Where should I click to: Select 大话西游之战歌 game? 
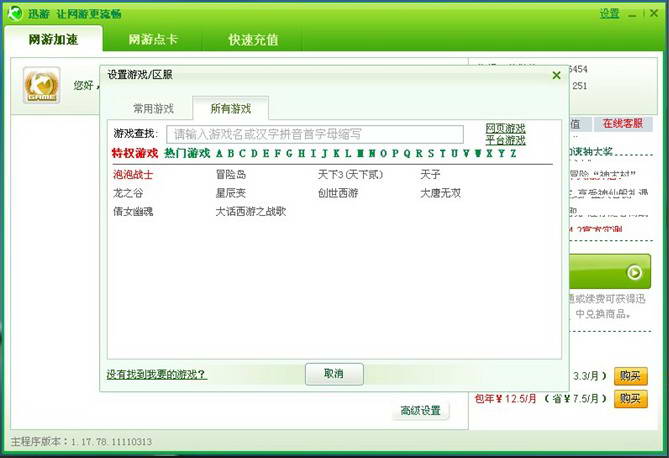251,212
